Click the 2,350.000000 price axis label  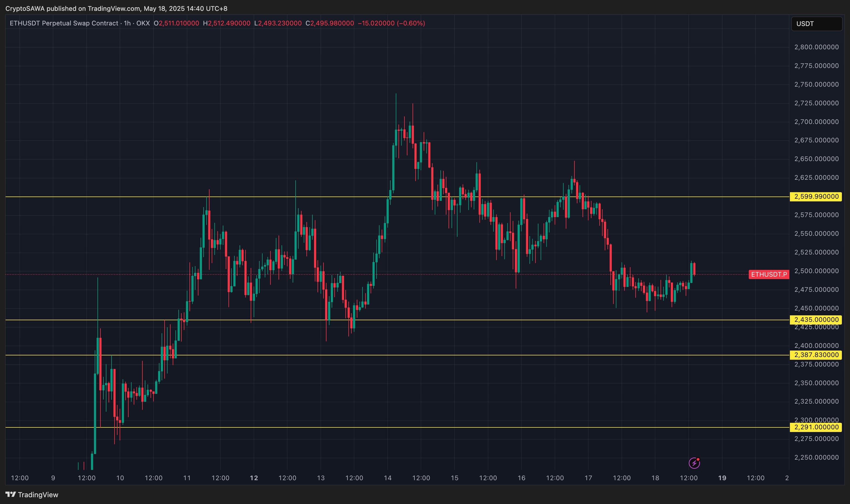click(816, 383)
